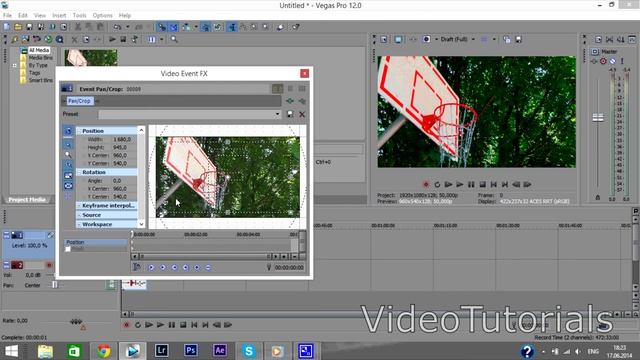
Task: Click the Loop Playback icon in preview transport
Action: point(437,184)
